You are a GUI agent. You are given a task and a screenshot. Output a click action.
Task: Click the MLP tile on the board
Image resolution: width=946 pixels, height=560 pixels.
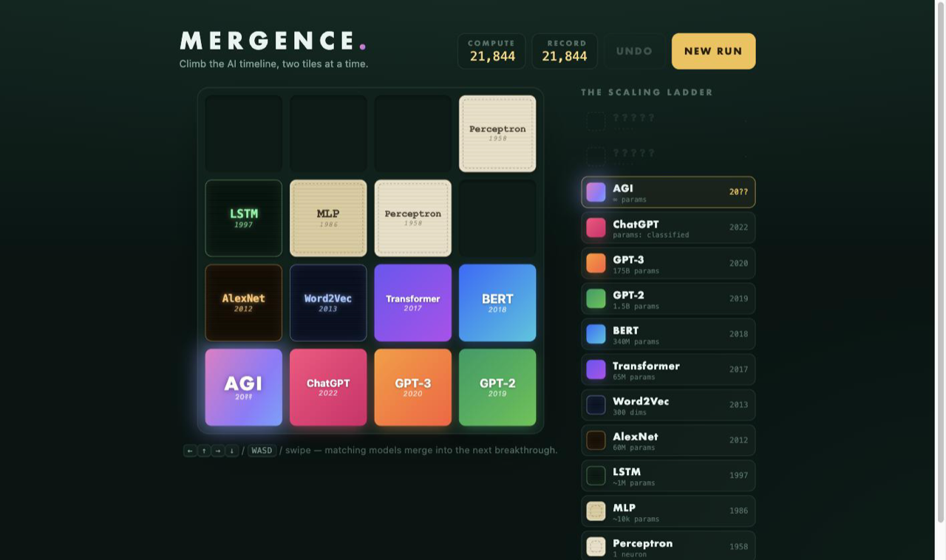[328, 218]
